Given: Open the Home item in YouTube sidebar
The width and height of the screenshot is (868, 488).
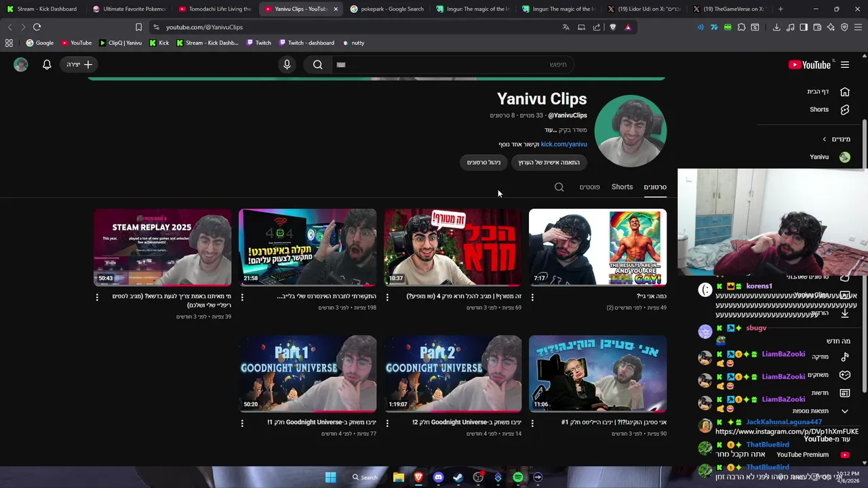Looking at the screenshot, I should 827,91.
